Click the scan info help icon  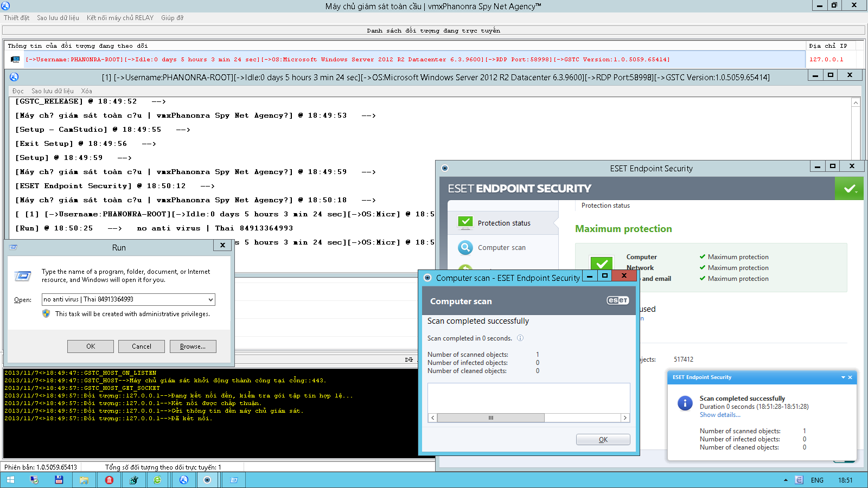coord(520,338)
